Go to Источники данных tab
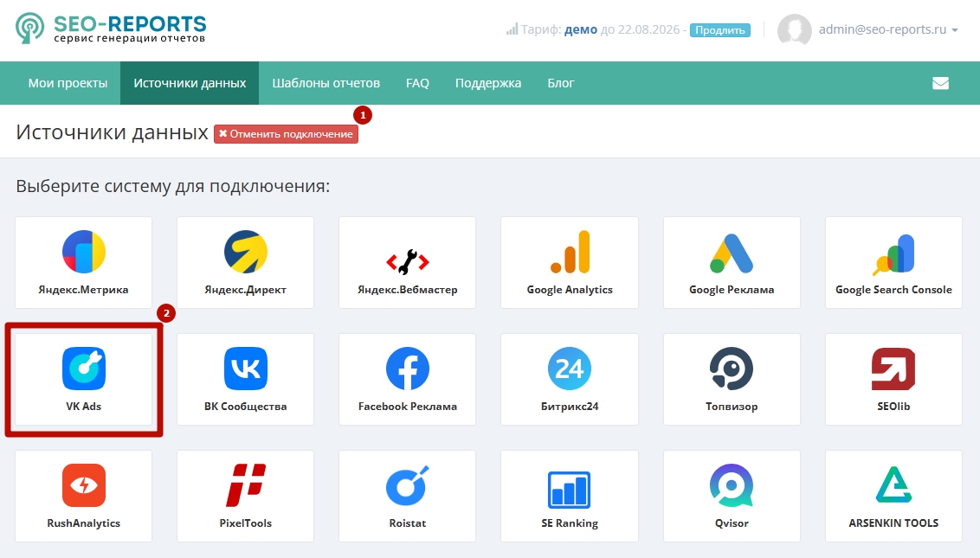 (190, 83)
